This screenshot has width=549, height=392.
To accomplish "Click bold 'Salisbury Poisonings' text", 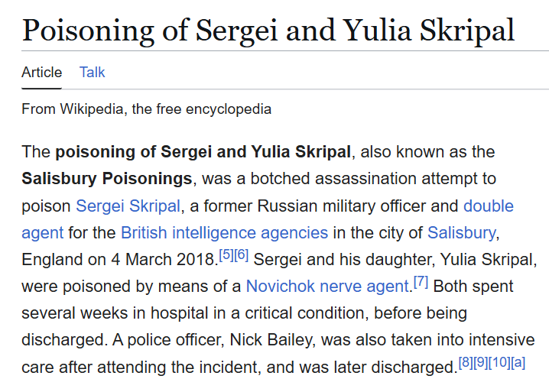I will coord(107,179).
